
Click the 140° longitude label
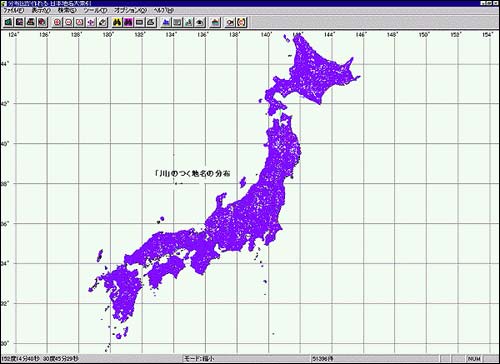[x=266, y=34]
